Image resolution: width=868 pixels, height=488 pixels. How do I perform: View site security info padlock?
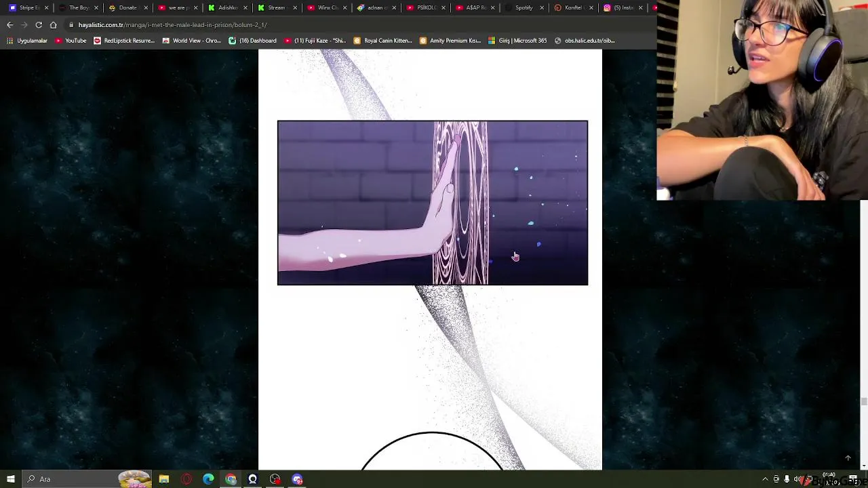point(71,25)
